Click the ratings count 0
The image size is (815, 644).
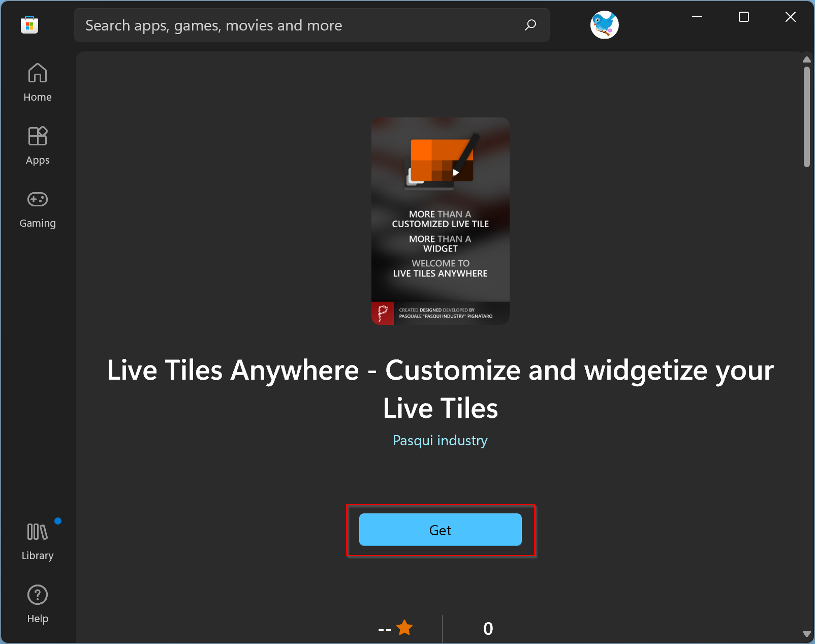[x=488, y=629]
